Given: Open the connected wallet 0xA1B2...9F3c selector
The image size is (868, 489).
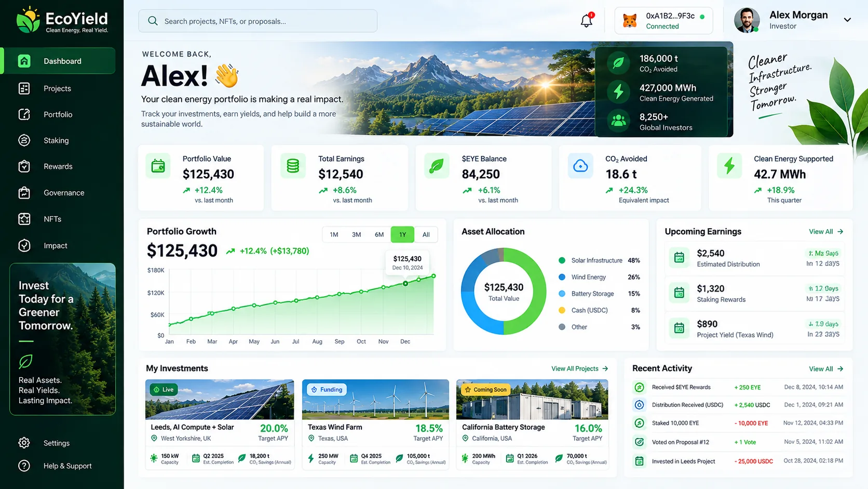Looking at the screenshot, I should point(663,21).
